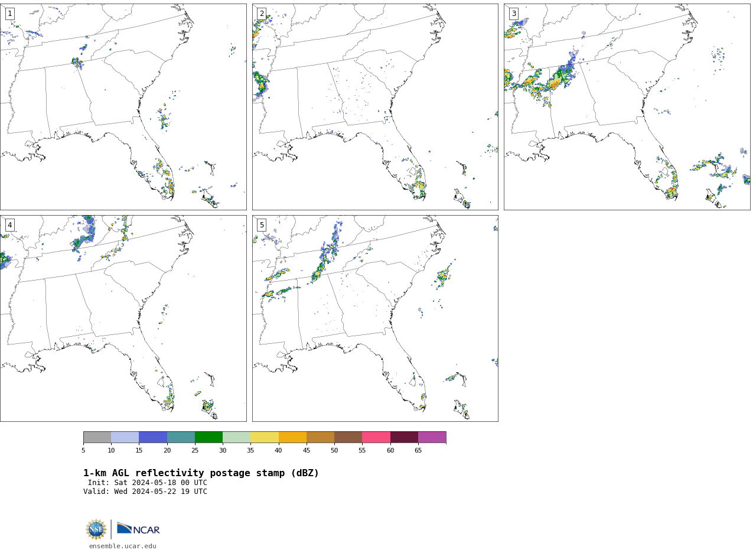Screen dimensions: 756x553
Task: Click the yellow 35-40 dBZ swatch
Action: 265,437
